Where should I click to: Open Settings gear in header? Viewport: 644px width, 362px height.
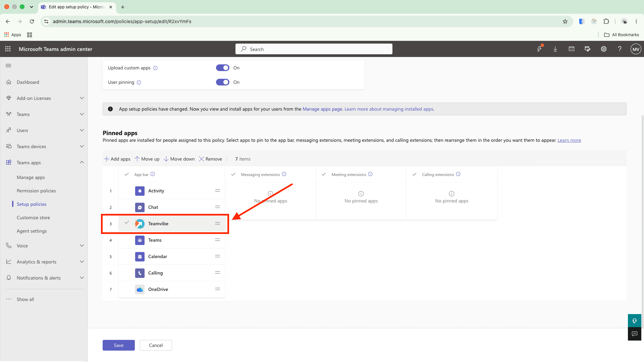(604, 49)
